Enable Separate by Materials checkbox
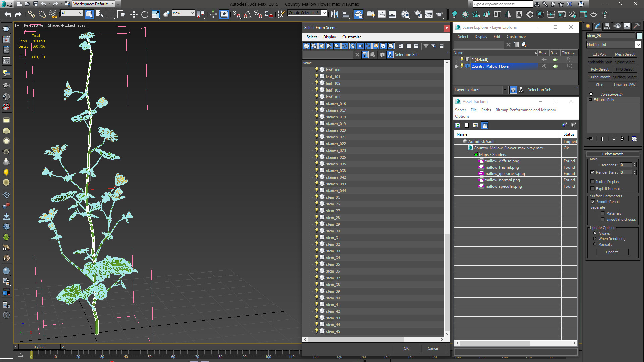 (603, 213)
